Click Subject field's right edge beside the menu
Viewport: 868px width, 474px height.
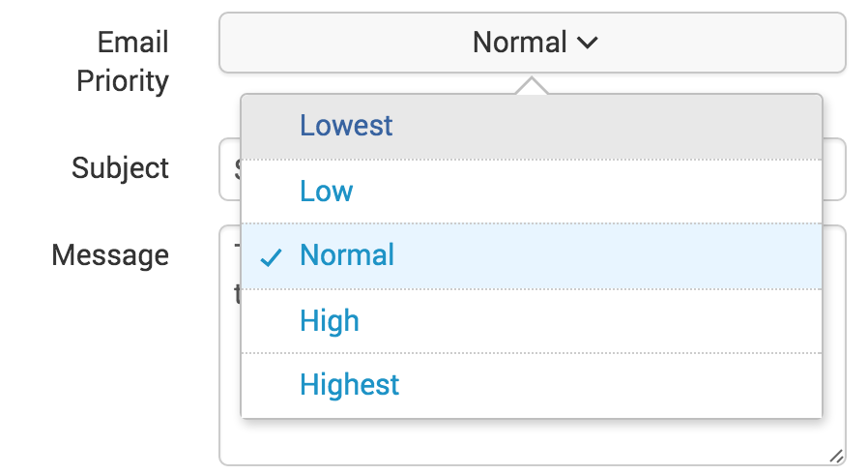pos(834,169)
